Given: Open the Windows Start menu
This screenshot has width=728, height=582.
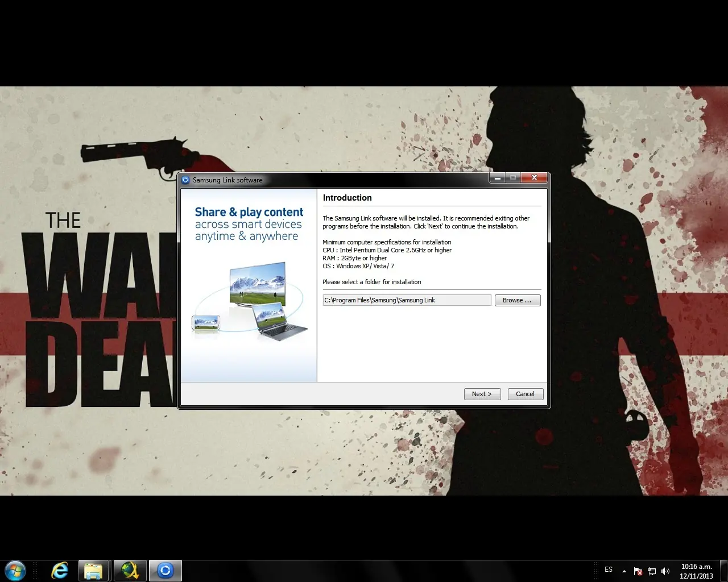Looking at the screenshot, I should click(15, 570).
